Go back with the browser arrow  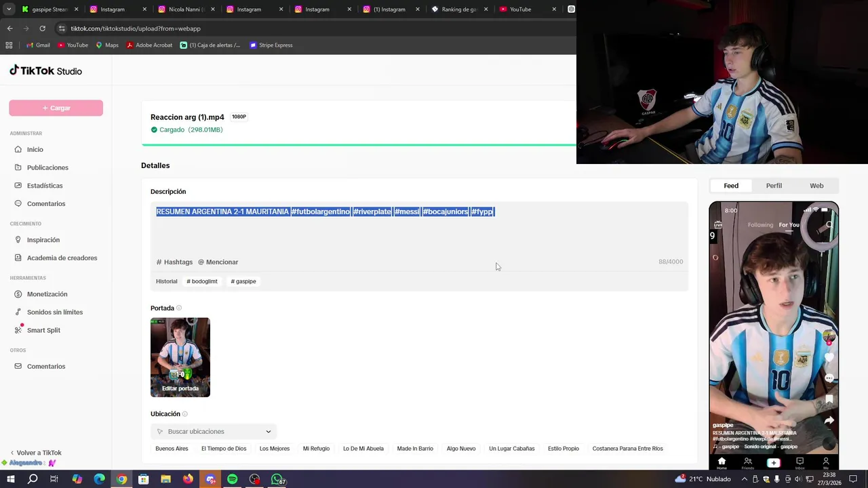(x=9, y=28)
